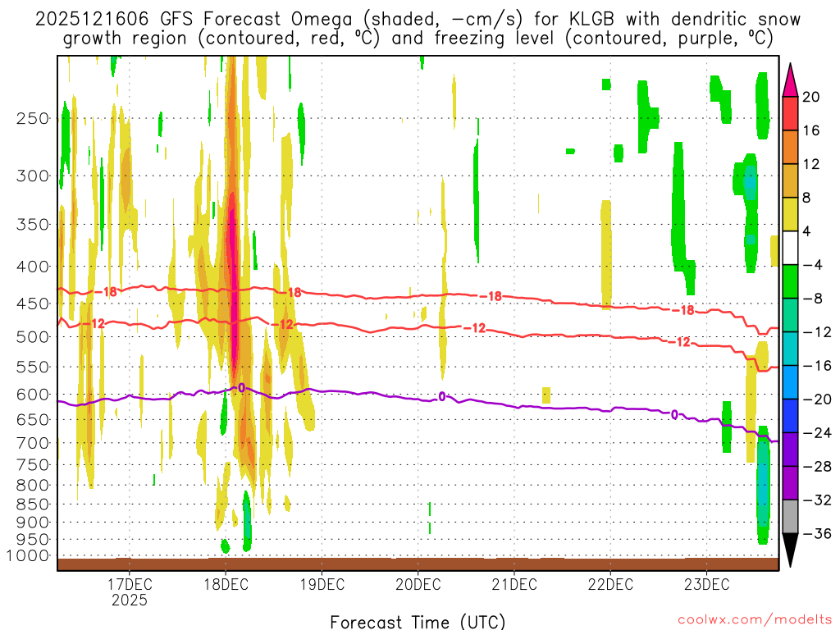
Task: Click the 19DEC time axis label
Action: (x=322, y=584)
